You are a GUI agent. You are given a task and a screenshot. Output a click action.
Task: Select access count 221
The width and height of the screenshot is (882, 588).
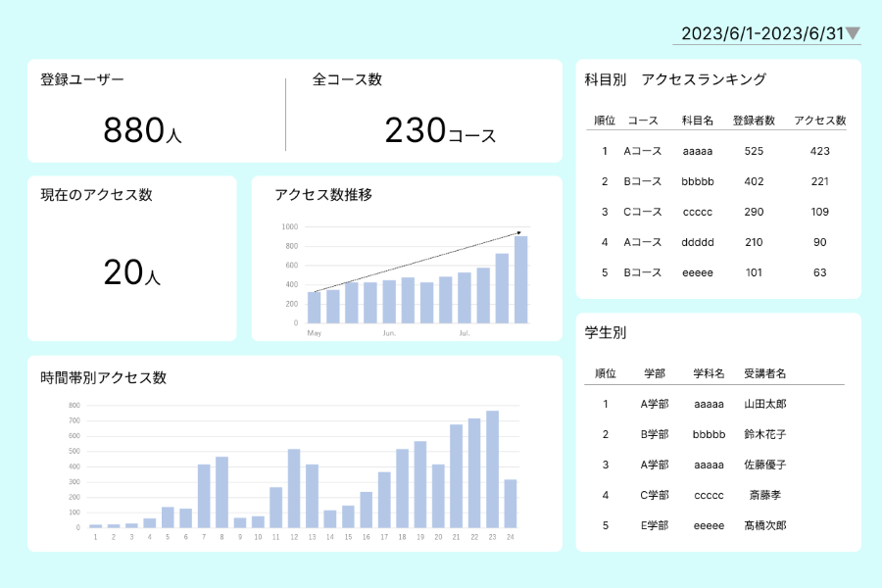coord(819,181)
